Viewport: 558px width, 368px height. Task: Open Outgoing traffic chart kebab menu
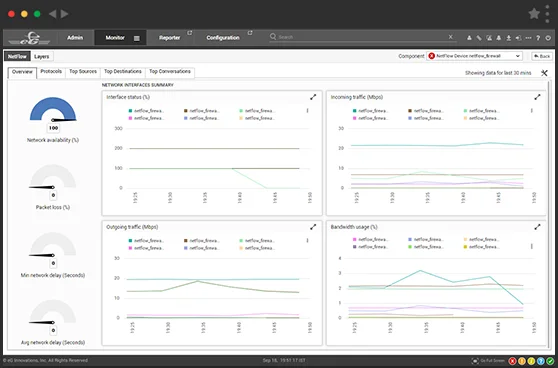pyautogui.click(x=307, y=241)
